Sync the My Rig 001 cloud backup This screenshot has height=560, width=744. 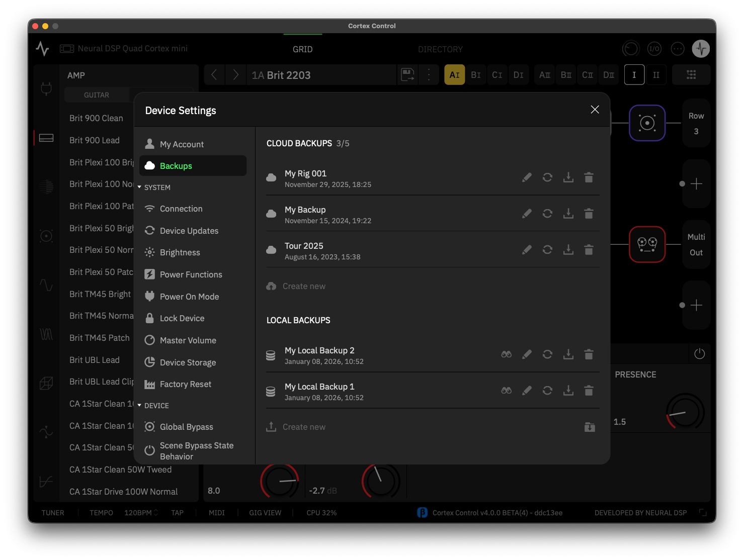click(x=547, y=177)
